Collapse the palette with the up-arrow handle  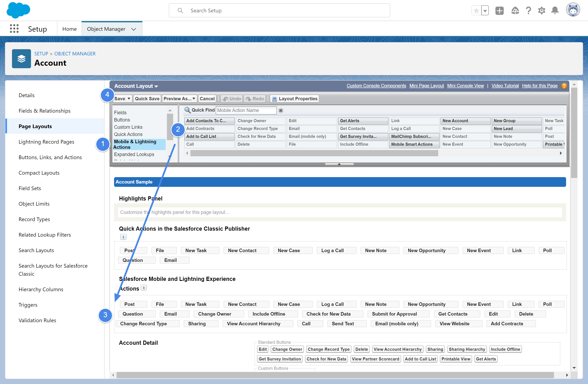click(339, 164)
